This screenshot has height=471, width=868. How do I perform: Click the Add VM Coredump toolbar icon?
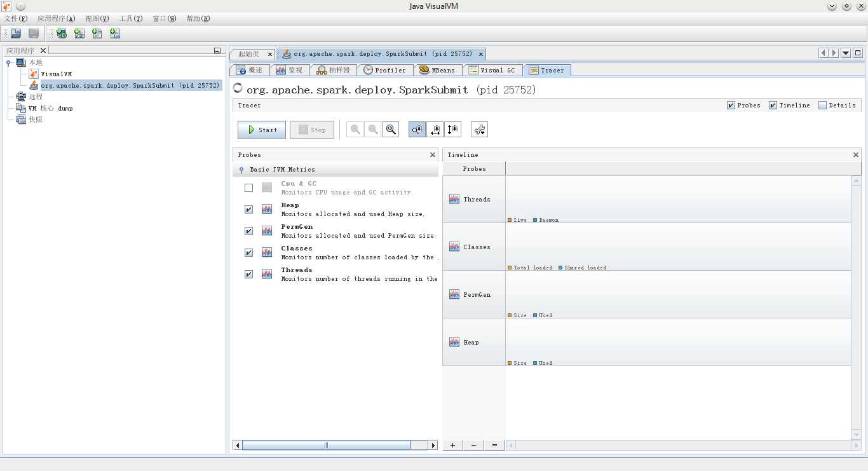coord(97,33)
